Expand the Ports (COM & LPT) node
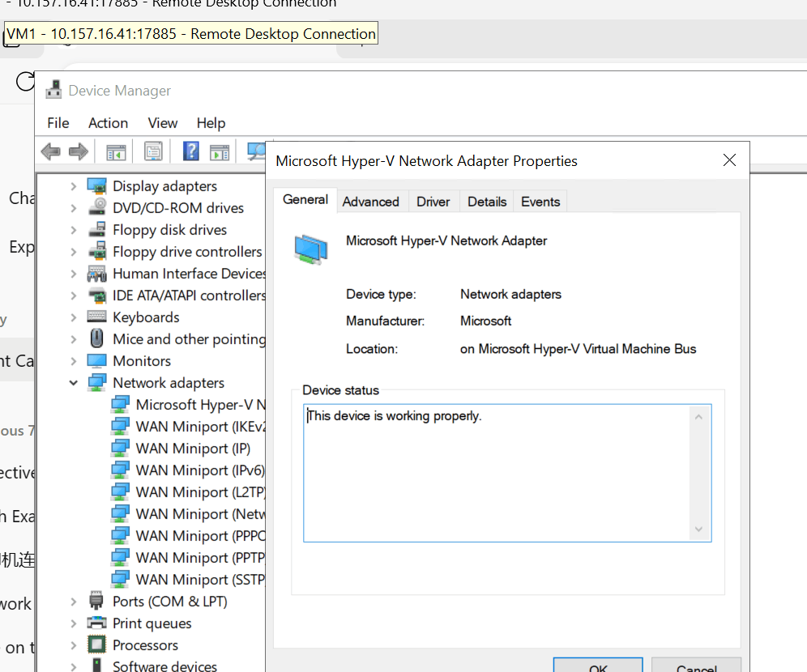This screenshot has width=807, height=672. pos(74,602)
